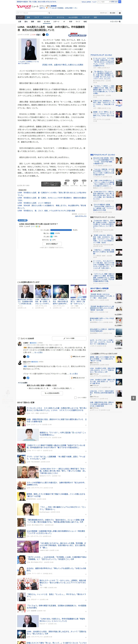The width and height of the screenshot is (138, 644).
Task: Open 写真 05年 wedding photo link
Action: pos(62,65)
